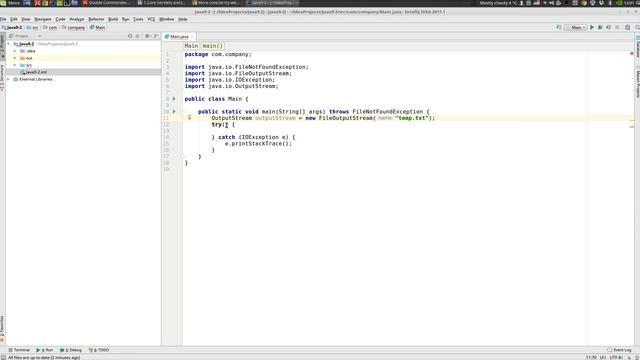Open the Code menu
640x360 pixels.
click(x=60, y=19)
